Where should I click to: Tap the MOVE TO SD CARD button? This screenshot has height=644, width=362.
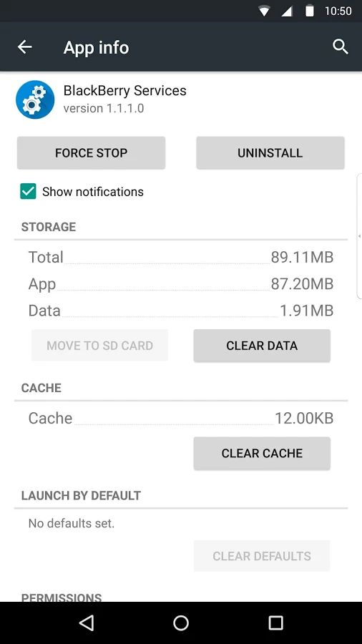pyautogui.click(x=99, y=346)
